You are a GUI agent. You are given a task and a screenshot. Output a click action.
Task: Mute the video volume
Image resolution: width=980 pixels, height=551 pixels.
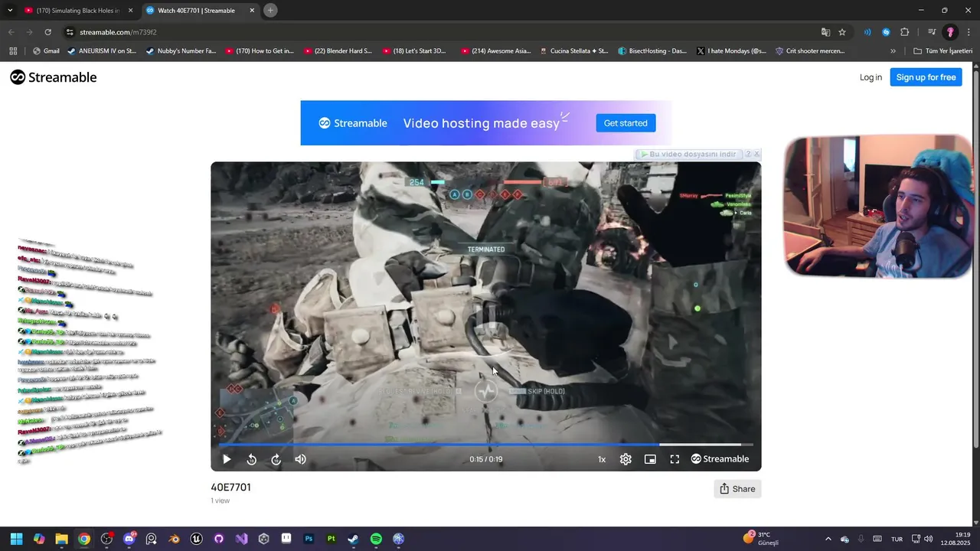[x=300, y=459]
